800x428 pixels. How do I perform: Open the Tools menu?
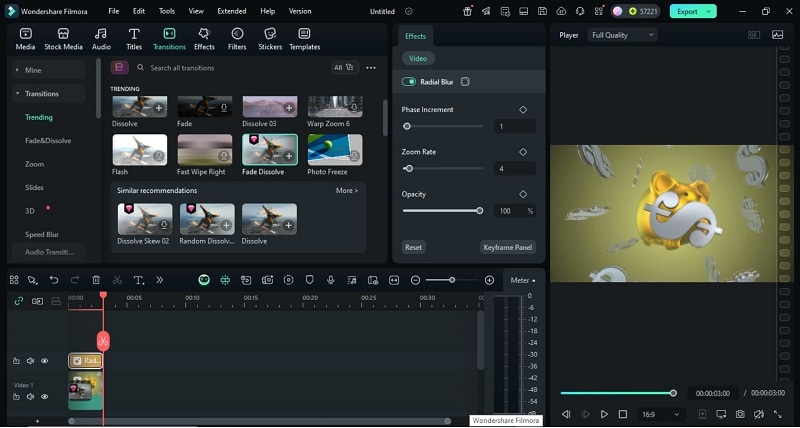167,11
